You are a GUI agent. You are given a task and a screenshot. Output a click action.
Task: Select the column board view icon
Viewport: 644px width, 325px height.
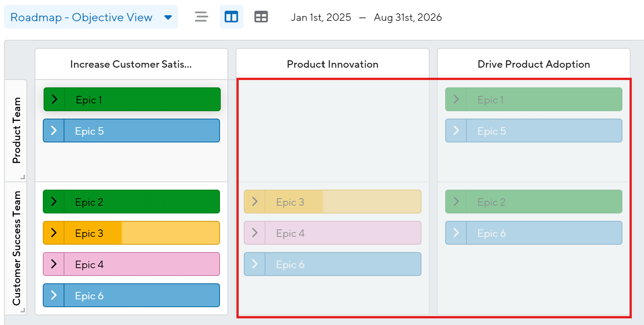[x=231, y=17]
